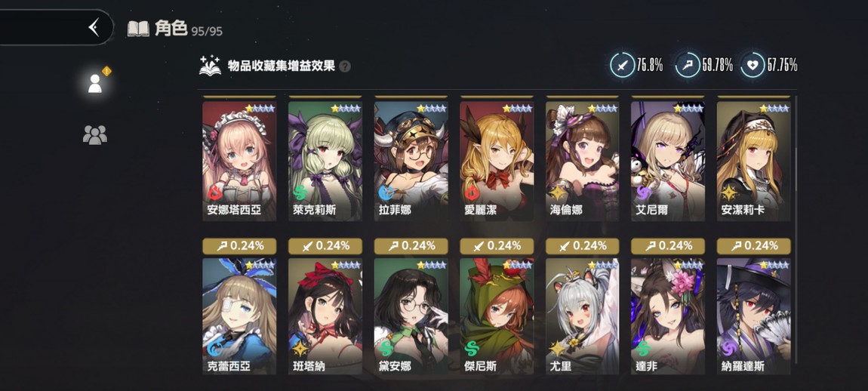This screenshot has width=868, height=391.
Task: Open the 拉菲娜 character card
Action: point(411,162)
